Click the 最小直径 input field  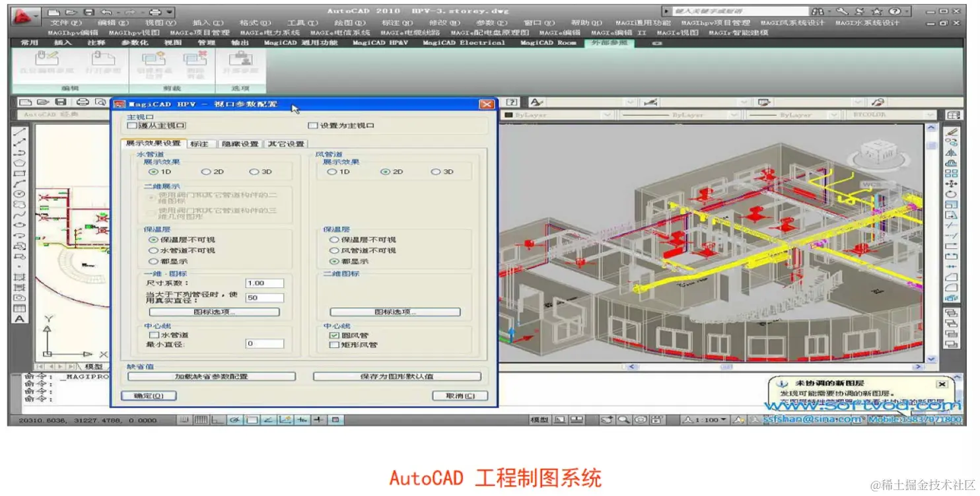tap(265, 343)
